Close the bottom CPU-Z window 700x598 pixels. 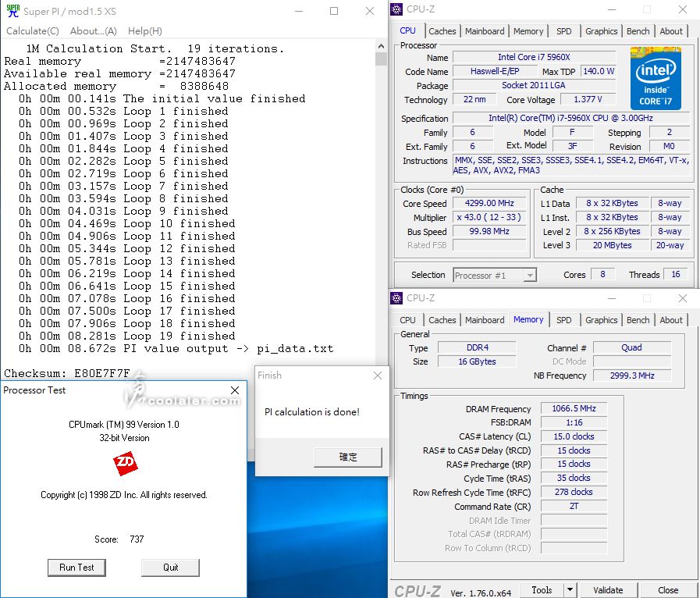pyautogui.click(x=683, y=298)
